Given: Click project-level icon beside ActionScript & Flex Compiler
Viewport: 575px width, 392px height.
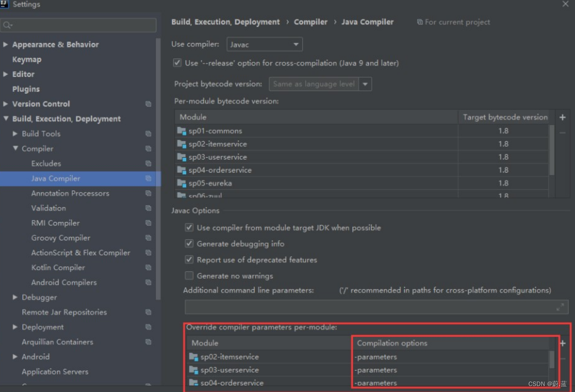Looking at the screenshot, I should [x=148, y=253].
